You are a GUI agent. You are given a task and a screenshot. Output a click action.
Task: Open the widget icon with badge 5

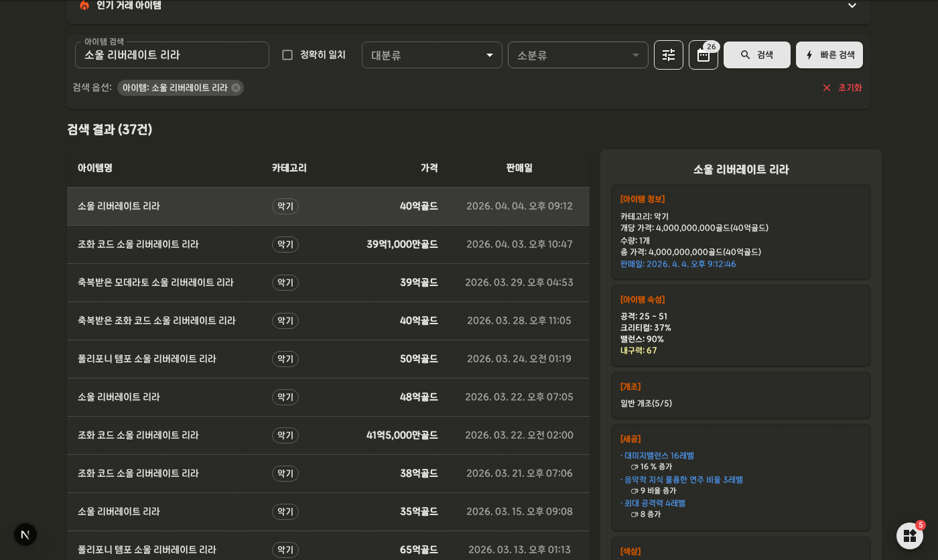[910, 536]
